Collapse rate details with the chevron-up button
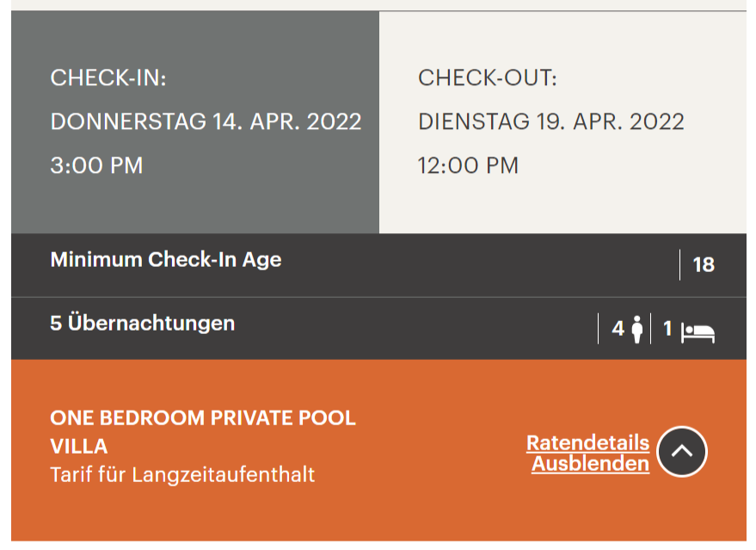 pyautogui.click(x=682, y=452)
